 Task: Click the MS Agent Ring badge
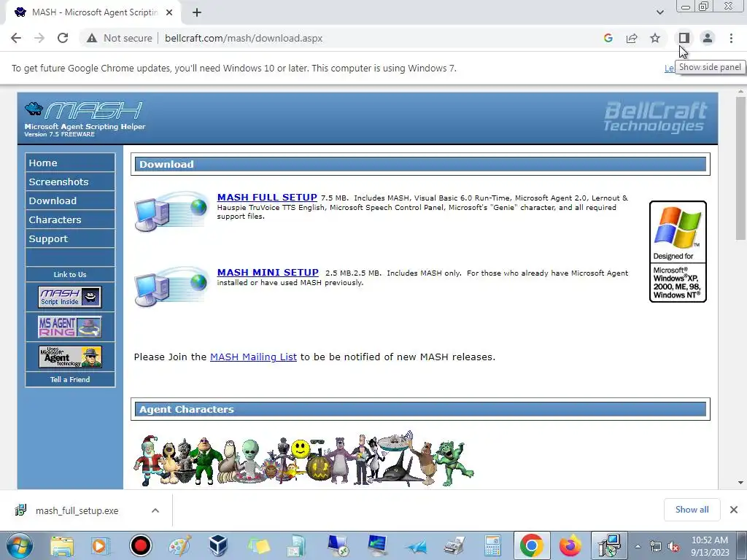tap(70, 327)
